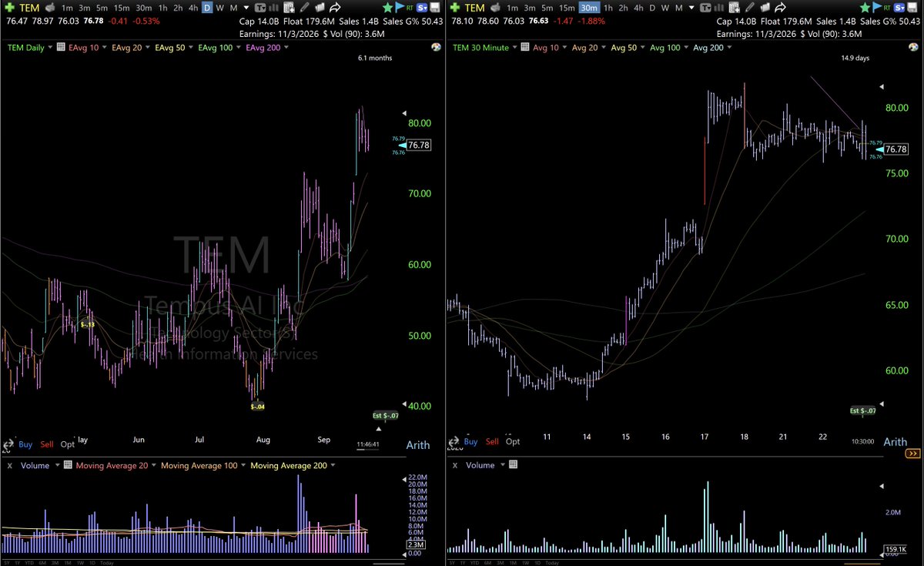Screen dimensions: 924x566
Task: Select 5m timeframe on right chart
Action: [x=547, y=8]
